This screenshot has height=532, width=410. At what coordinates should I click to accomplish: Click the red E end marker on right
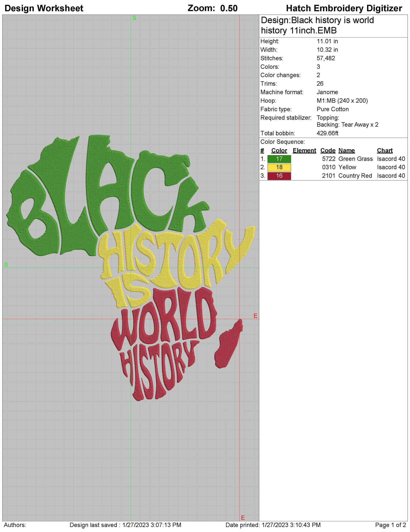click(255, 316)
